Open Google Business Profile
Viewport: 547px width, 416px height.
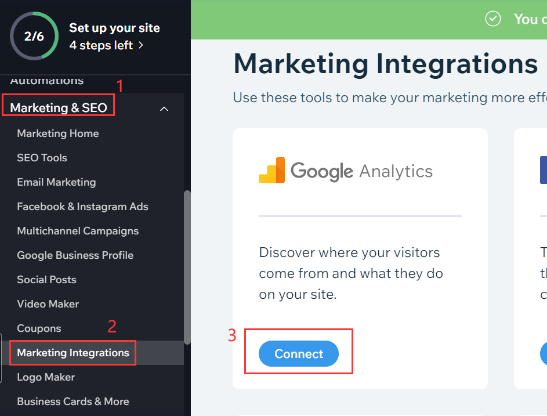[x=75, y=255]
